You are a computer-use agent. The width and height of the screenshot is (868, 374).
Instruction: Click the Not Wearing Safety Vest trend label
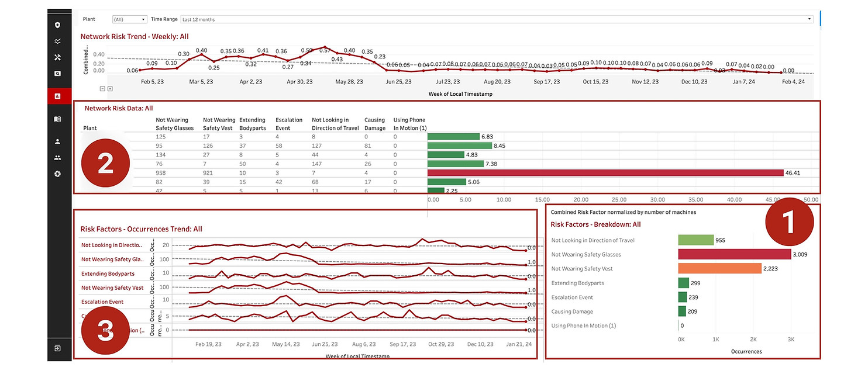point(112,288)
